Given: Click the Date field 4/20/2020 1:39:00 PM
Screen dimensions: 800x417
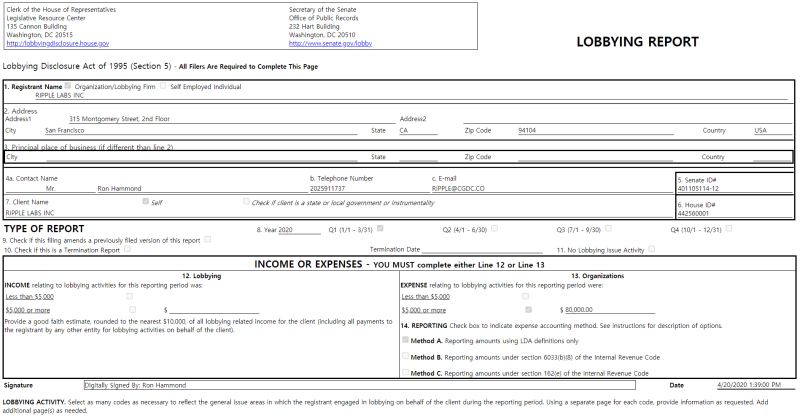Looking at the screenshot, I should pos(756,385).
